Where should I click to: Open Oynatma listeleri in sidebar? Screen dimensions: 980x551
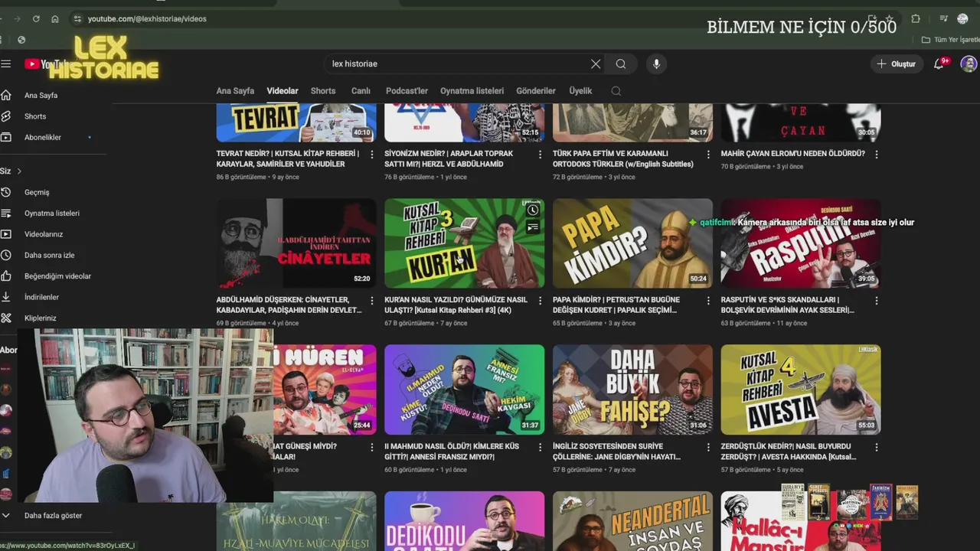(x=52, y=214)
